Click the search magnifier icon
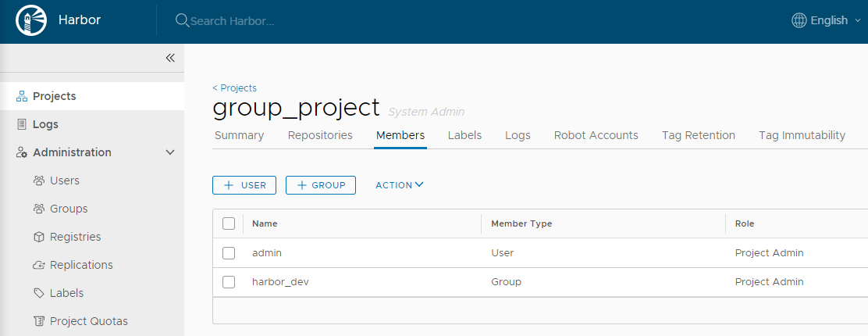The image size is (868, 336). [182, 20]
